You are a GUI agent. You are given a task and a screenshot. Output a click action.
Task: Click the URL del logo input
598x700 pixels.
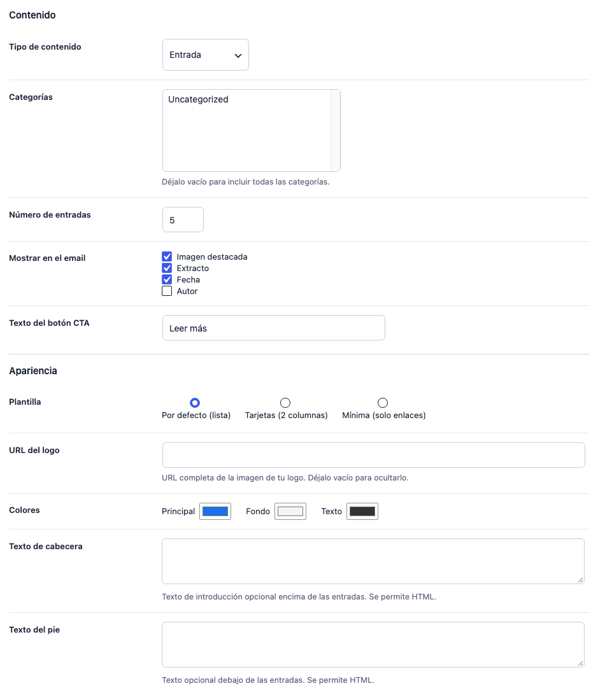click(x=374, y=455)
